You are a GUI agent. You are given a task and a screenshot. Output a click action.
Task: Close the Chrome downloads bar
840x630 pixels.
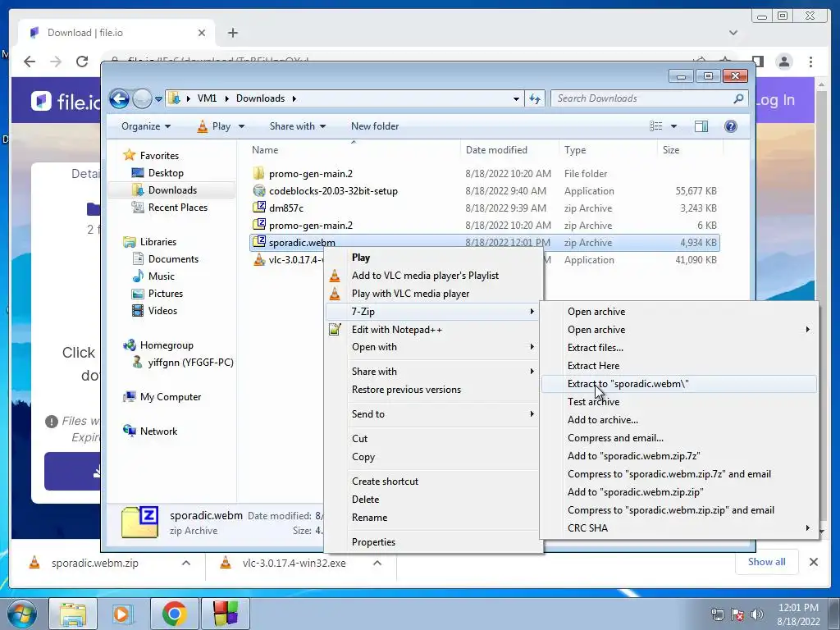coord(813,562)
